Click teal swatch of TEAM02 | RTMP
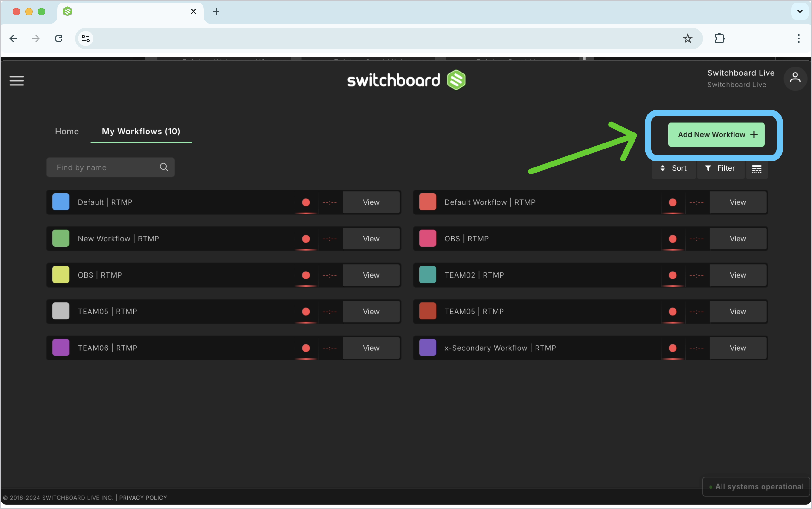Screen dimensions: 812x509 (x=427, y=275)
